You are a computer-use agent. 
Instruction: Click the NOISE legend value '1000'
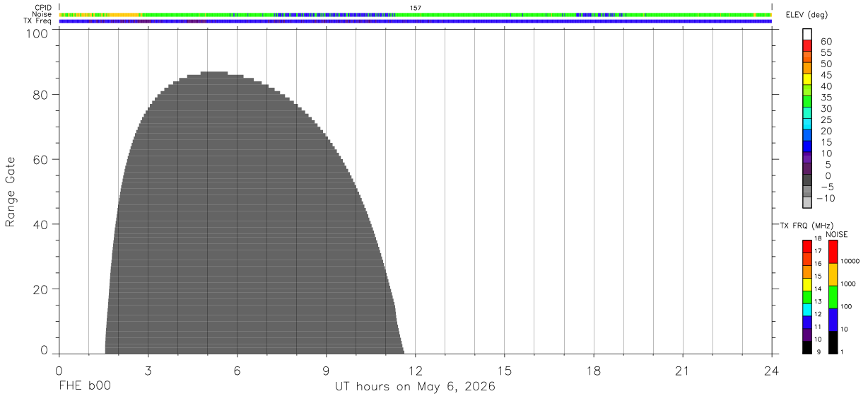(849, 284)
